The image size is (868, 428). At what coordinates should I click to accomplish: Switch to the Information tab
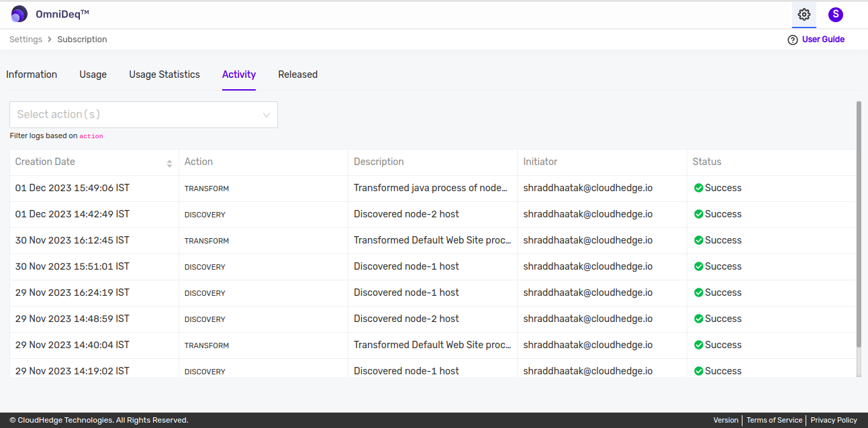32,74
